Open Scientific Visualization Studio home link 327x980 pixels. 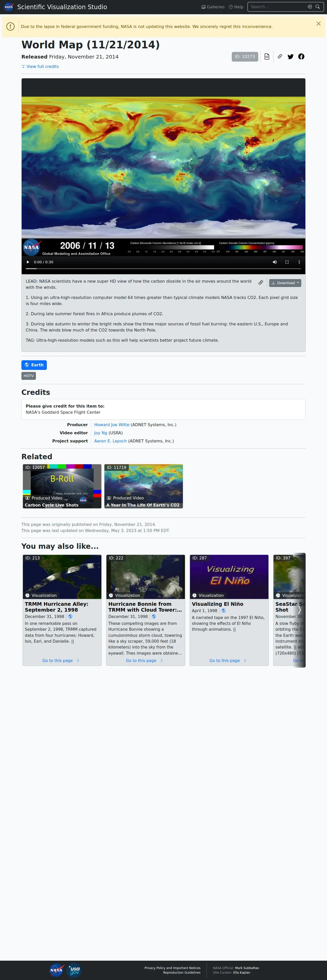[62, 7]
